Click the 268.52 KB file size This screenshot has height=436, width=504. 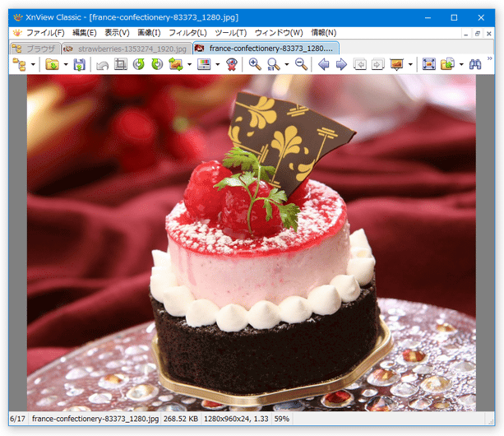[x=181, y=419]
